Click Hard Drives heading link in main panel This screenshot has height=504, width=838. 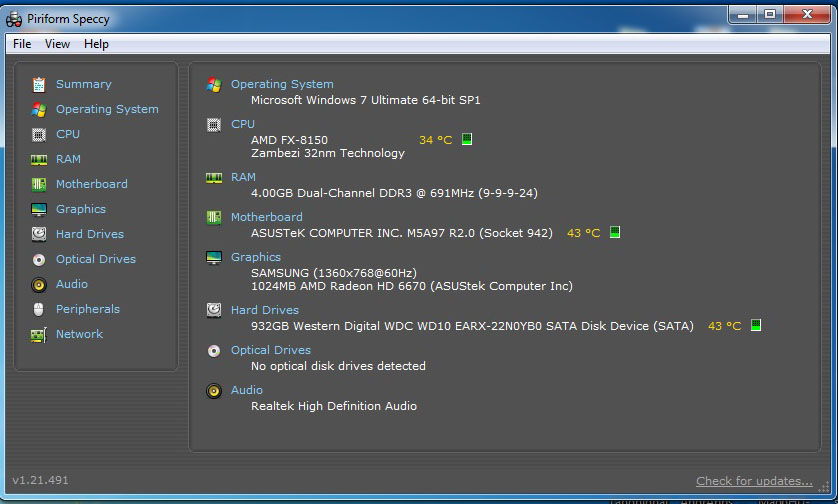point(265,311)
